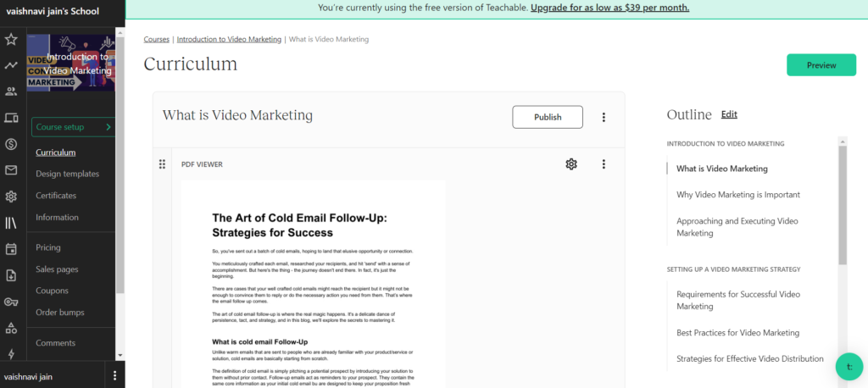Open the analytics trend line icon

[11, 65]
